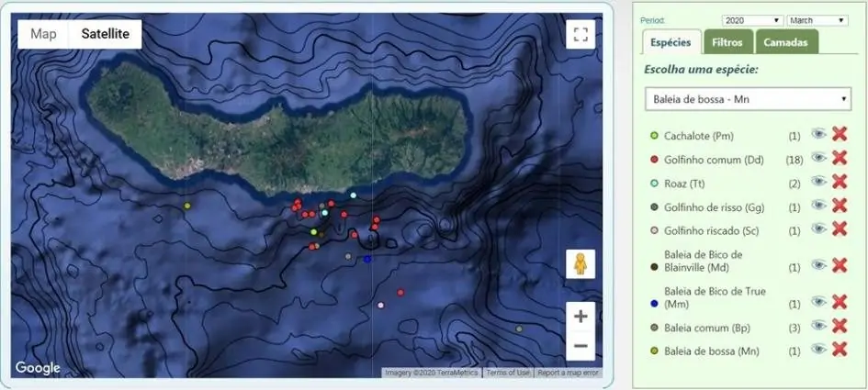868x390 pixels.
Task: Zoom out on the map
Action: 581,346
